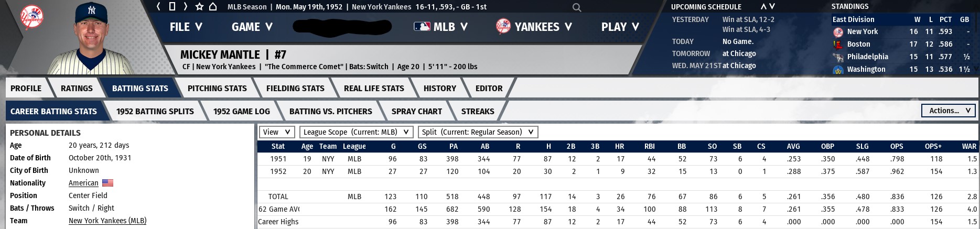The height and width of the screenshot is (229, 980).
Task: Expand the League Scope dropdown
Action: point(356,132)
